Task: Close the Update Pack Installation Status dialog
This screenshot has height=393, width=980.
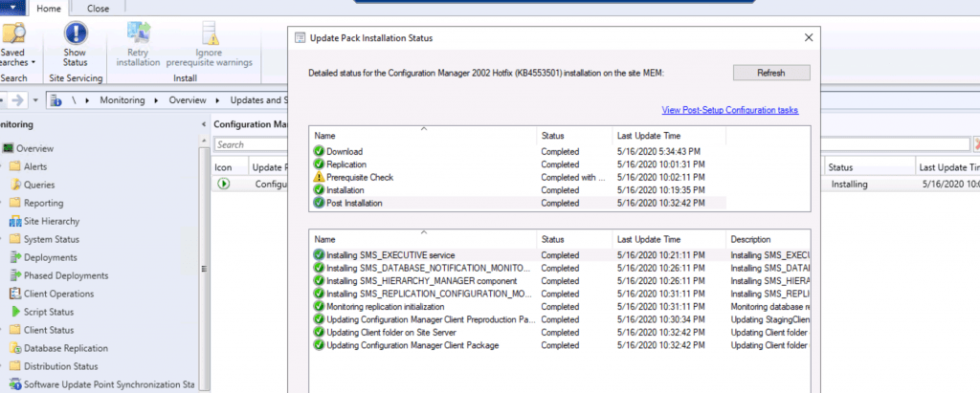Action: pos(809,37)
